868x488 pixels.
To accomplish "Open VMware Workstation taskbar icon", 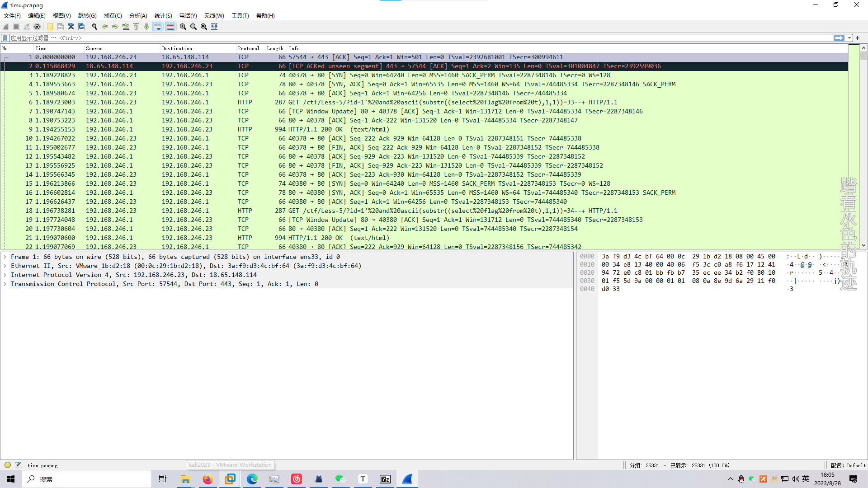I will (x=230, y=479).
